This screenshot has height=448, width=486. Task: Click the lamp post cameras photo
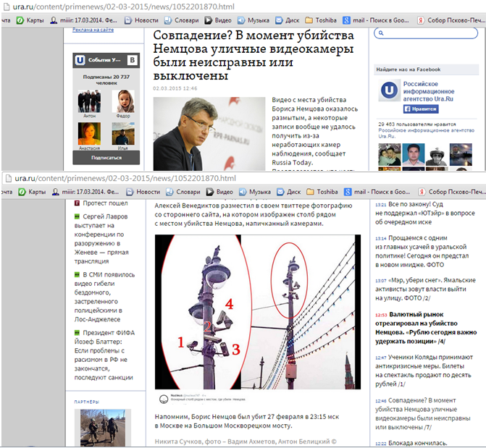tap(258, 312)
